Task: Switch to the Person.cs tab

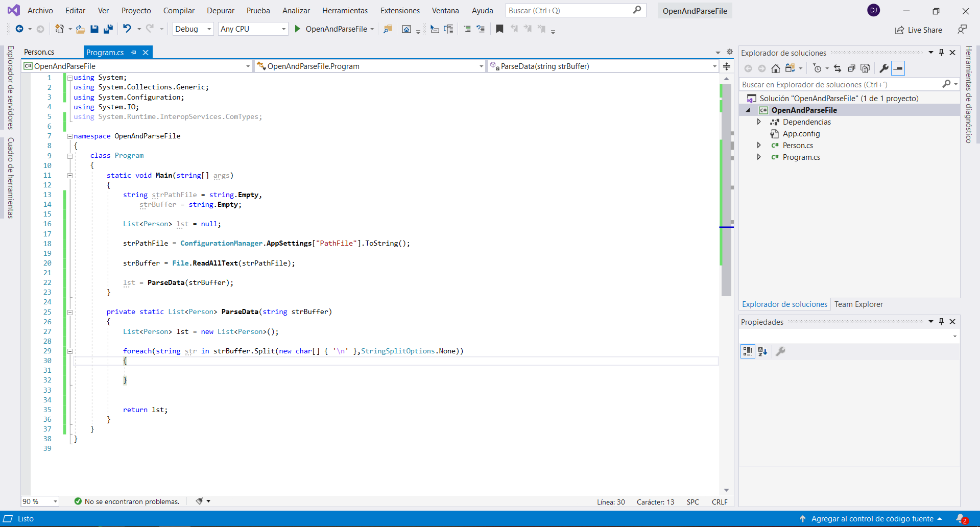Action: (39, 52)
